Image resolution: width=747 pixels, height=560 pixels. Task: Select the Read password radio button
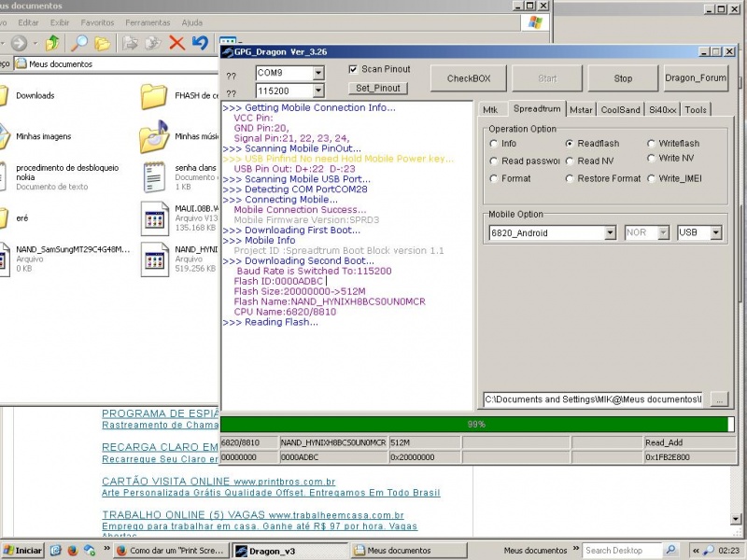click(494, 161)
